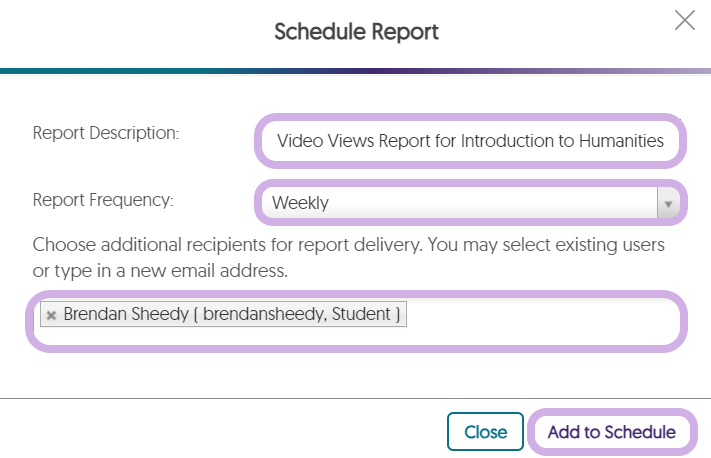
Task: Focus the Report Description text field
Action: coord(470,141)
